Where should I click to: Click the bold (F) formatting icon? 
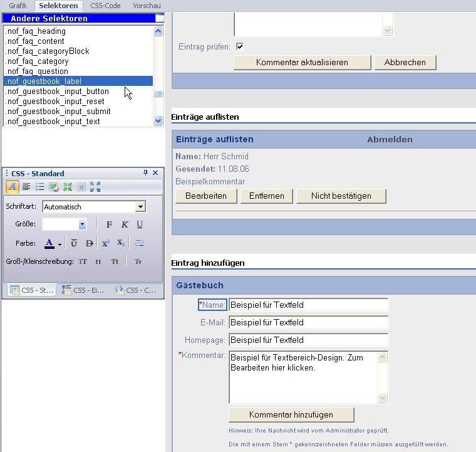109,224
